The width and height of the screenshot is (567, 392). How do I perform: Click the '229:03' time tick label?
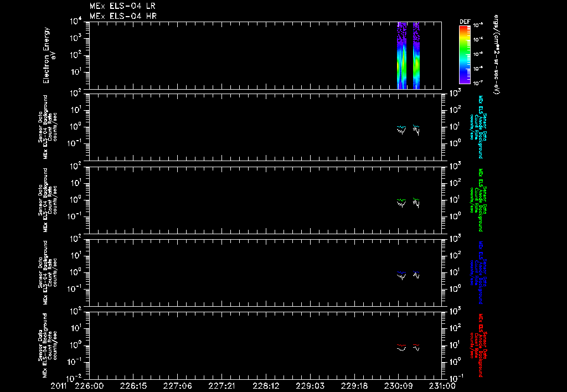coord(310,386)
